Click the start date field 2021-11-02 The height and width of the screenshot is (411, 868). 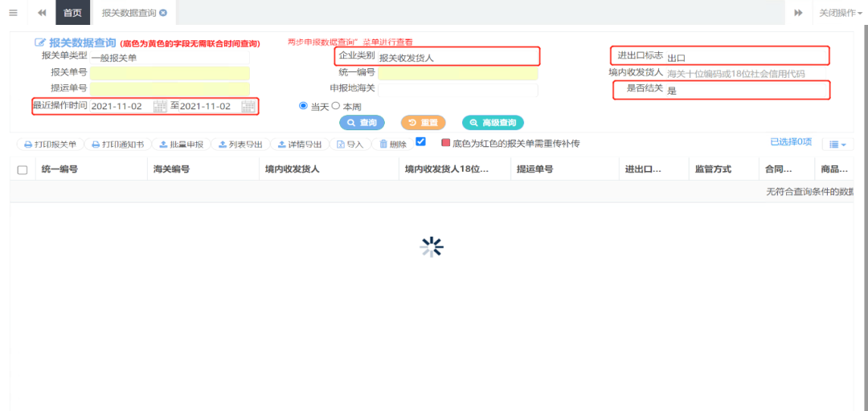pyautogui.click(x=121, y=107)
